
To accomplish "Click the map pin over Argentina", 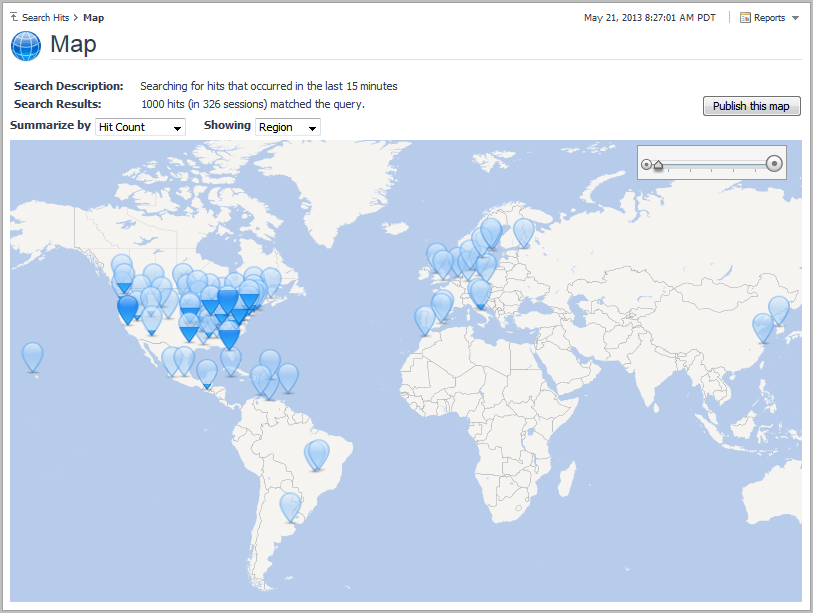I will (x=290, y=507).
